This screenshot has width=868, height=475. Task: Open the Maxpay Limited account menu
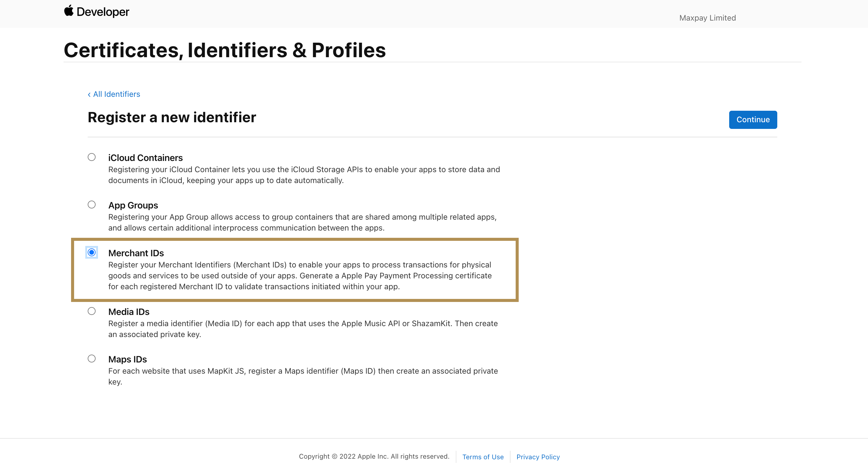[707, 18]
